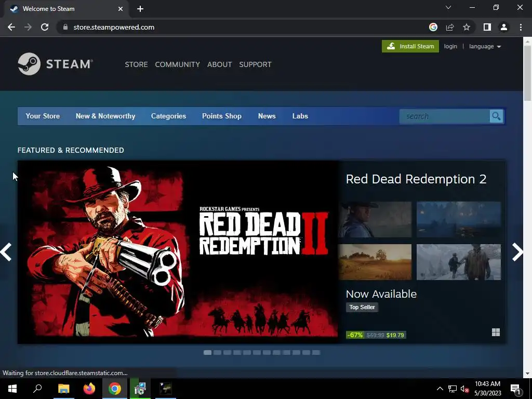Click the Top Seller tag
This screenshot has width=532, height=399.
coord(362,307)
